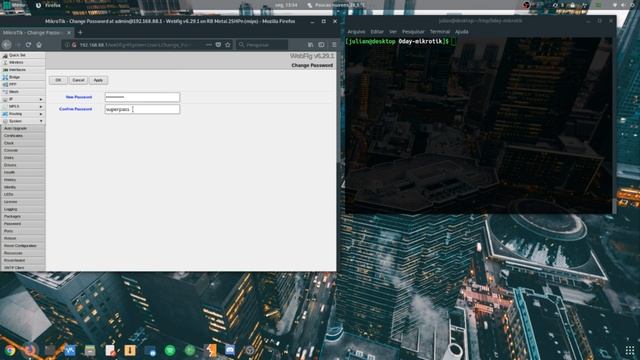Open Routerboard under System
This screenshot has height=360, width=640.
(23, 260)
